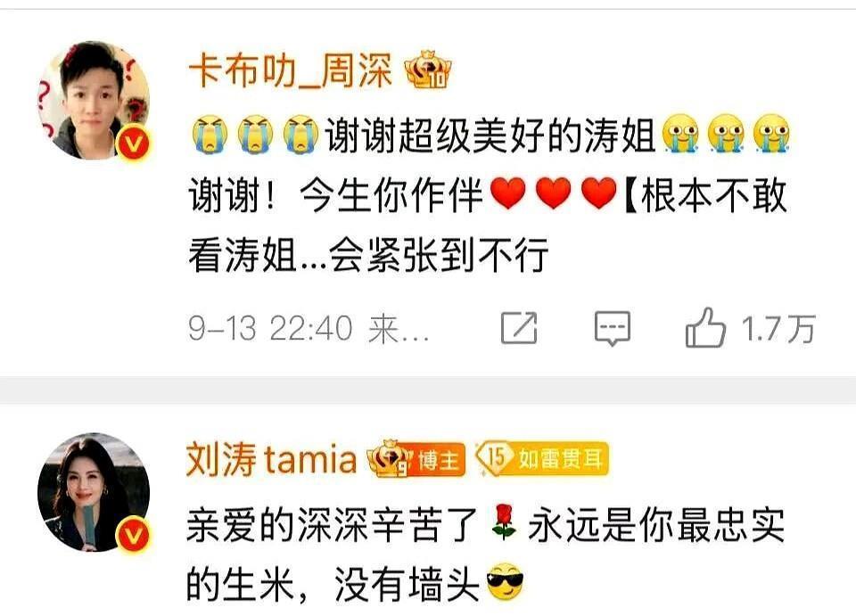The height and width of the screenshot is (616, 856).
Task: Click the 9-13 22:40 timestamp
Action: pos(270,328)
